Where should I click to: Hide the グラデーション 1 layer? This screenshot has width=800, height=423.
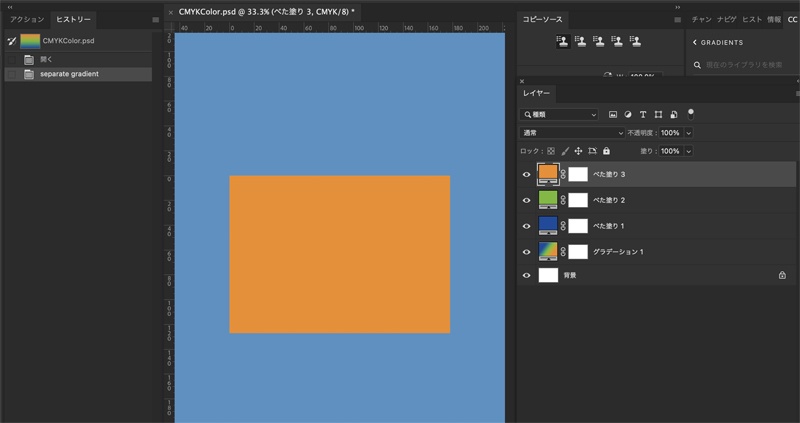pos(527,252)
